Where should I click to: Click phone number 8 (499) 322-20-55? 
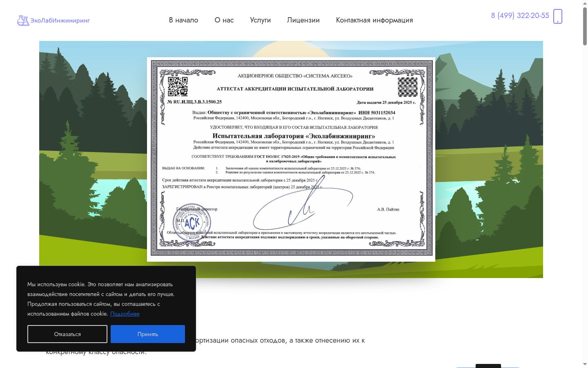520,16
